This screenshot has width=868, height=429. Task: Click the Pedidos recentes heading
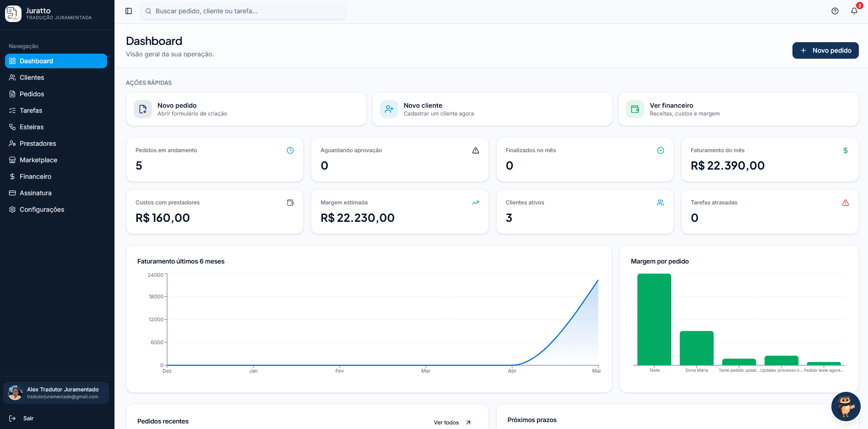pos(163,421)
